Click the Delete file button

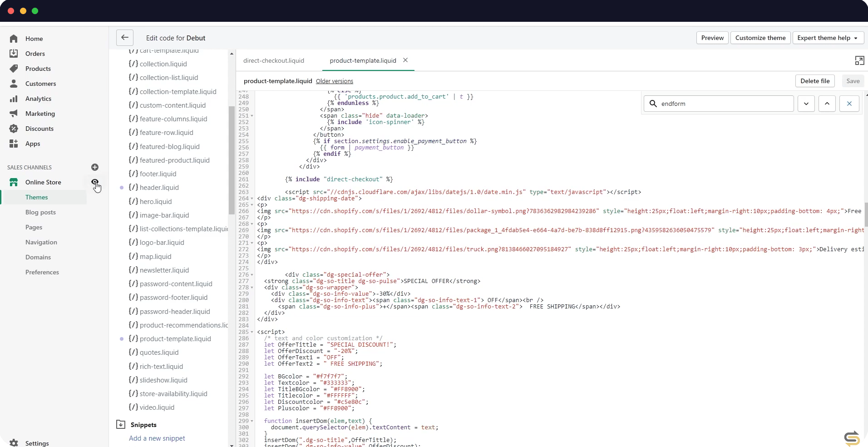[x=815, y=81]
